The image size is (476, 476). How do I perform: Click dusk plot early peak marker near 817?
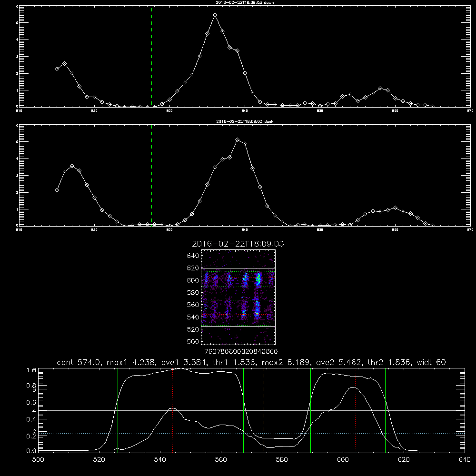click(x=72, y=166)
